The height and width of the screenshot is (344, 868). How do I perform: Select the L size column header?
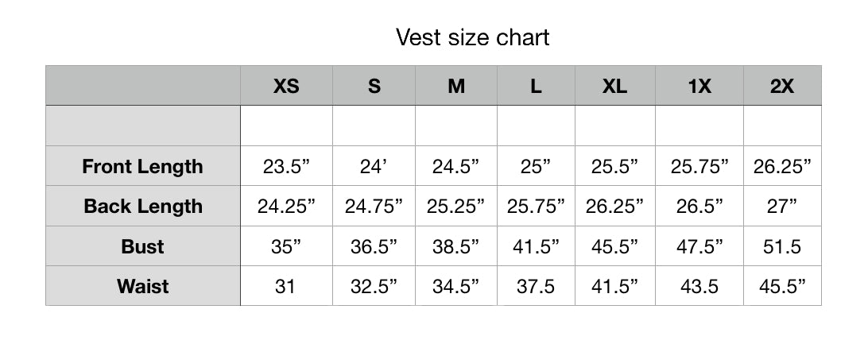click(537, 87)
